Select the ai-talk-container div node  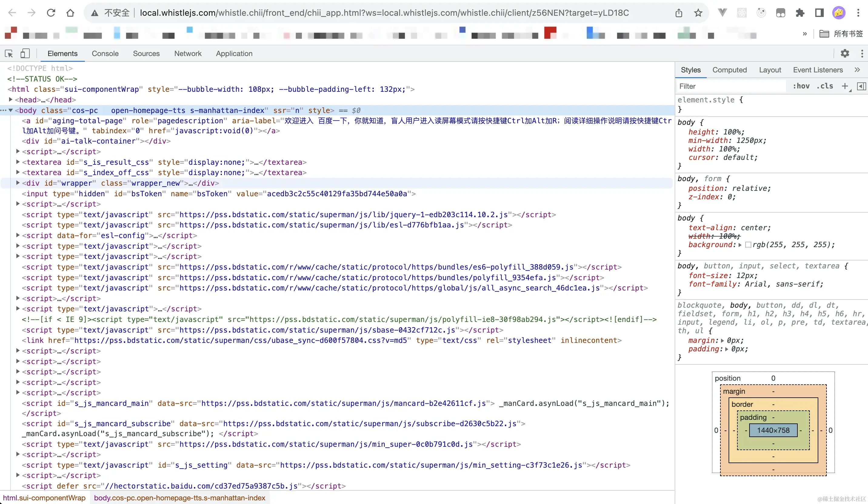click(96, 141)
